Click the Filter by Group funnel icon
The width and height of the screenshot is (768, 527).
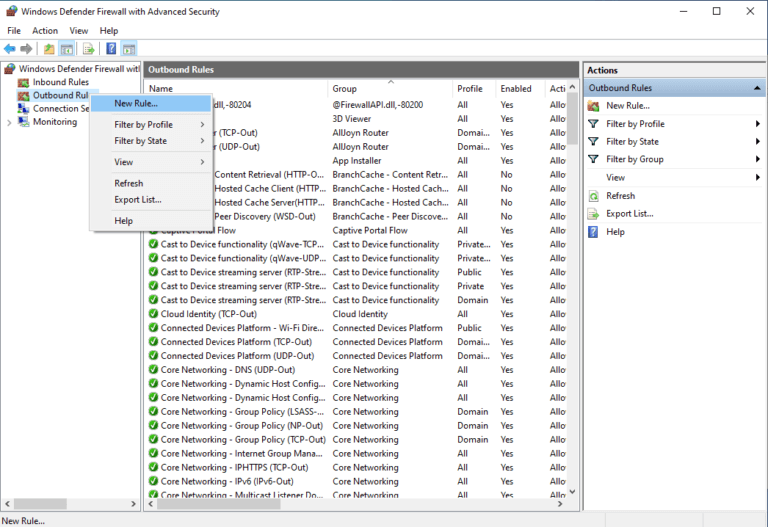[x=593, y=159]
